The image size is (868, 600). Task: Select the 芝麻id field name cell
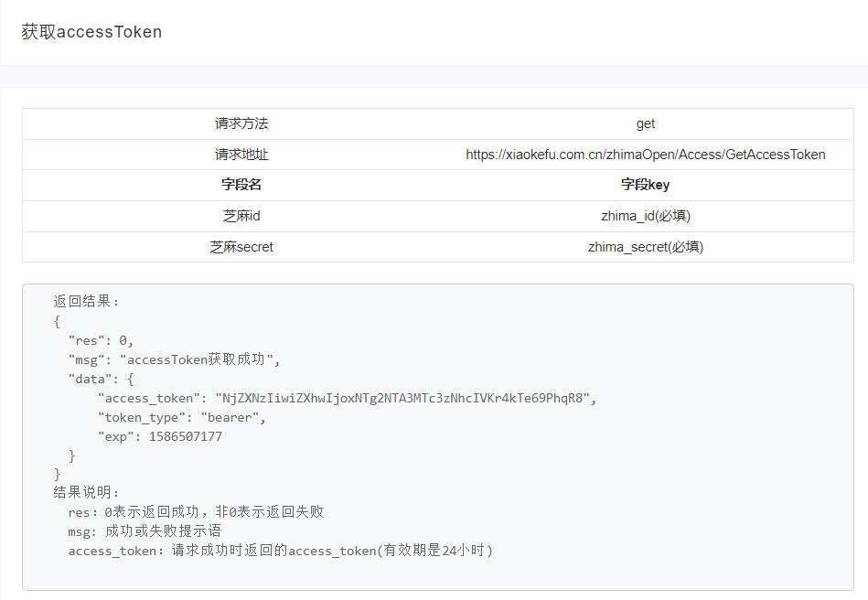[x=241, y=216]
